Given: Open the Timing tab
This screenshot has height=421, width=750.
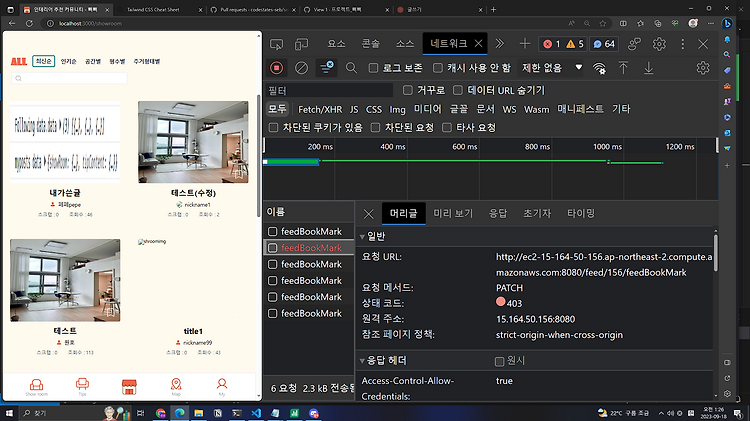Looking at the screenshot, I should (x=581, y=213).
